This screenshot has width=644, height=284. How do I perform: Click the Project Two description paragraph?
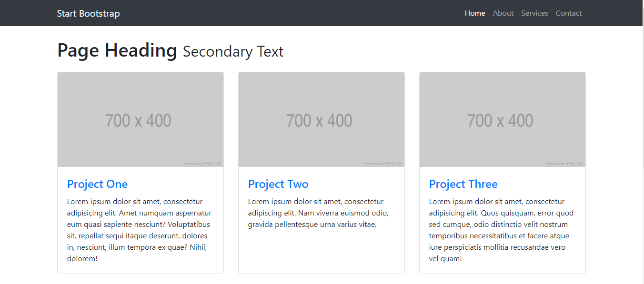coord(318,213)
